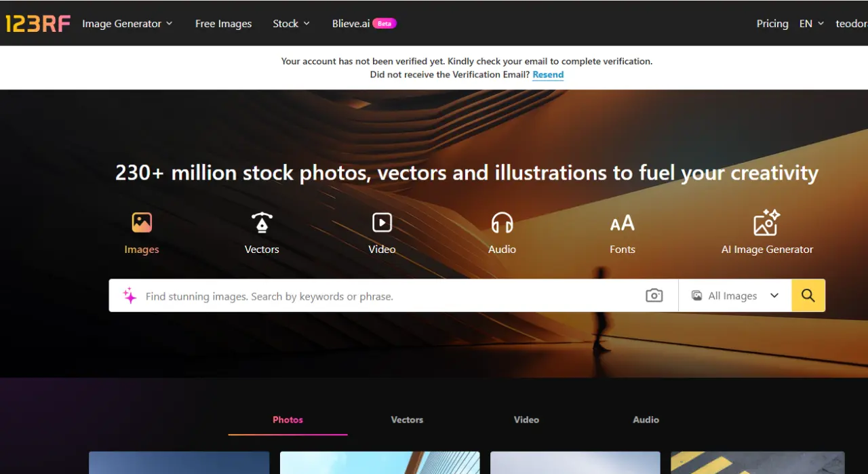Click the '230+ million stock photos' headline
The height and width of the screenshot is (474, 868).
pyautogui.click(x=467, y=172)
